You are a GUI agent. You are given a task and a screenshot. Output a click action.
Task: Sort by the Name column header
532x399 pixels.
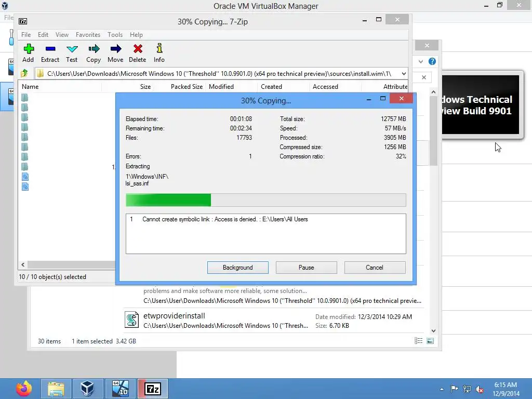(x=60, y=87)
